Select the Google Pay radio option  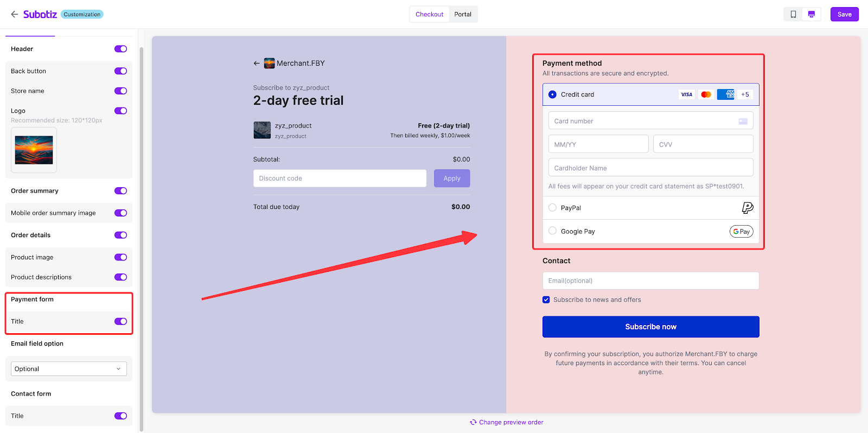tap(552, 231)
